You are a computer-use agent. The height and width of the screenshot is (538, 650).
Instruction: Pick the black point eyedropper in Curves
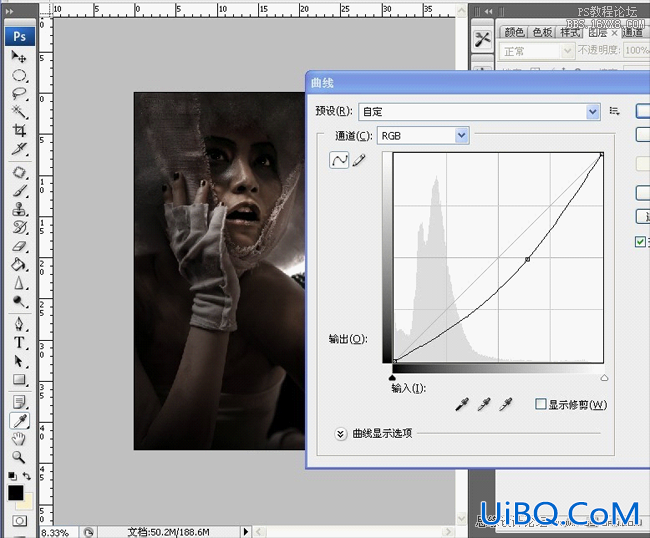(462, 404)
